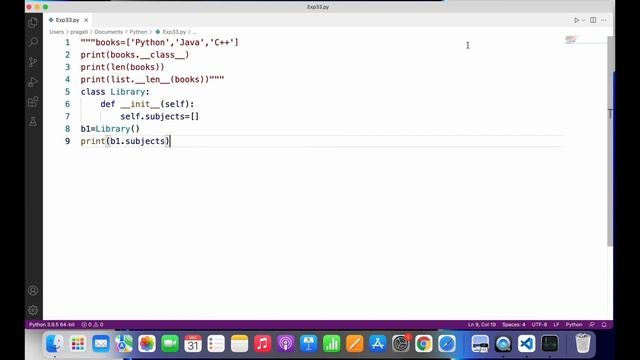The image size is (640, 360).
Task: Open Visual Studio Code from the Dock
Action: [x=527, y=344]
